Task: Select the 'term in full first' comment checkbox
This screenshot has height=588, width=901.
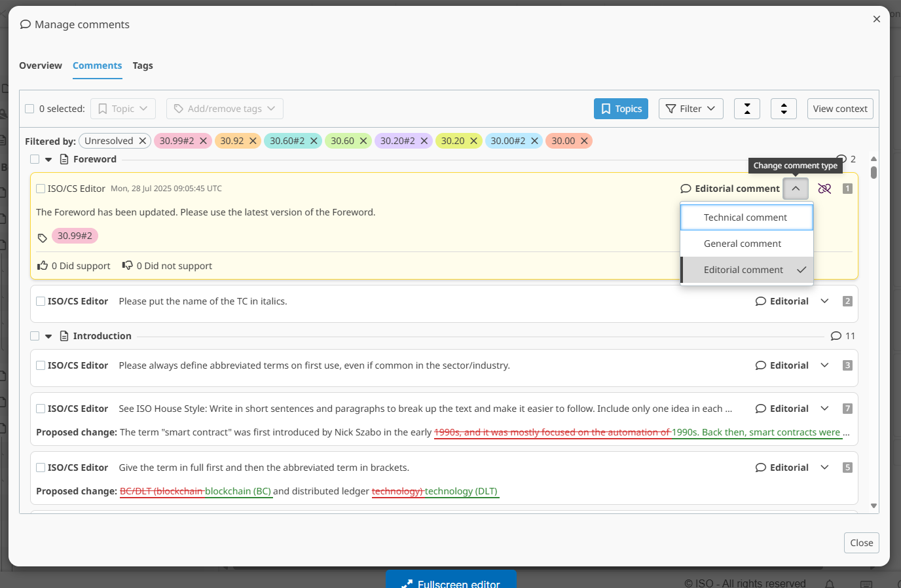Action: pos(41,468)
